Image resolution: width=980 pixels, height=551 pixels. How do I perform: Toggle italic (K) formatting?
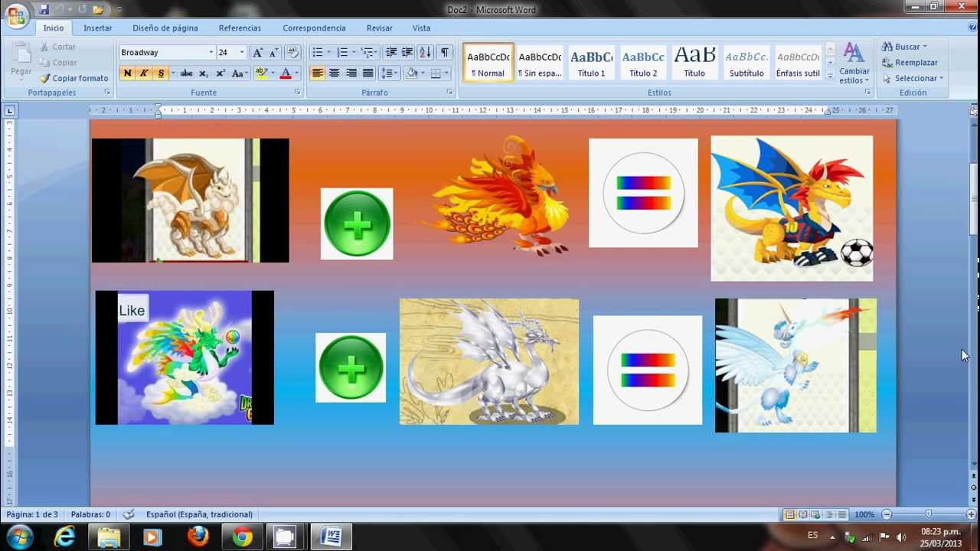pyautogui.click(x=143, y=73)
